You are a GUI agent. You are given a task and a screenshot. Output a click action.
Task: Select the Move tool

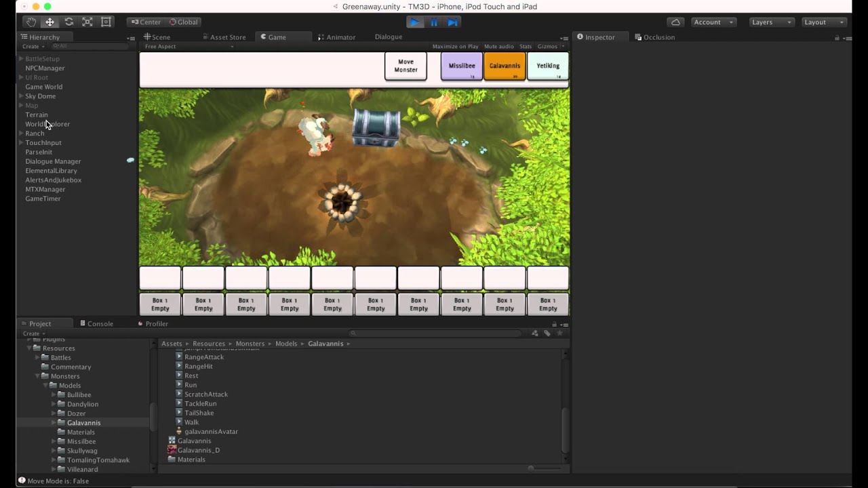coord(50,22)
